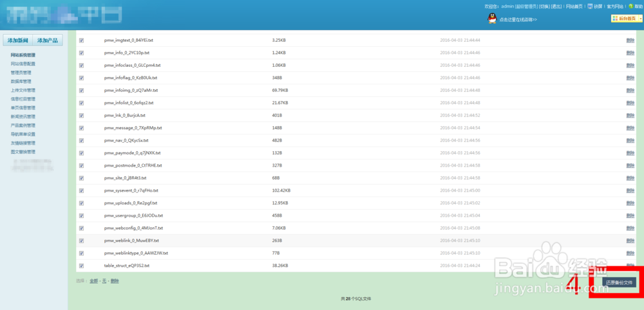Click the pmw_infolist_0_6ofqz2.txt file name
Screen dimensions: 644x310
pos(129,103)
